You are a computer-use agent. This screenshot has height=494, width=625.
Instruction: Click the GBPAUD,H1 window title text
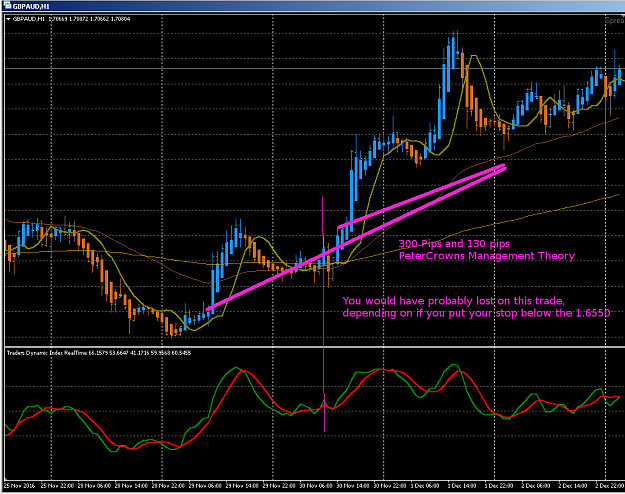pyautogui.click(x=31, y=6)
